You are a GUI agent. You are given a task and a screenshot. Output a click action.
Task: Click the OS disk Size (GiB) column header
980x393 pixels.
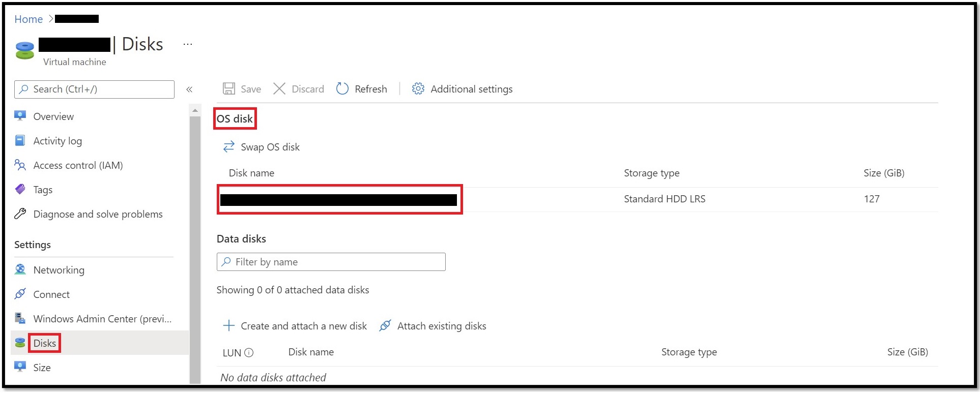click(x=884, y=173)
